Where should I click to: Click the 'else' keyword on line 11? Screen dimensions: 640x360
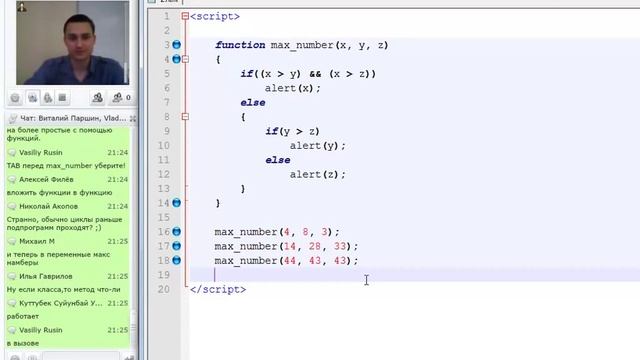pos(278,160)
